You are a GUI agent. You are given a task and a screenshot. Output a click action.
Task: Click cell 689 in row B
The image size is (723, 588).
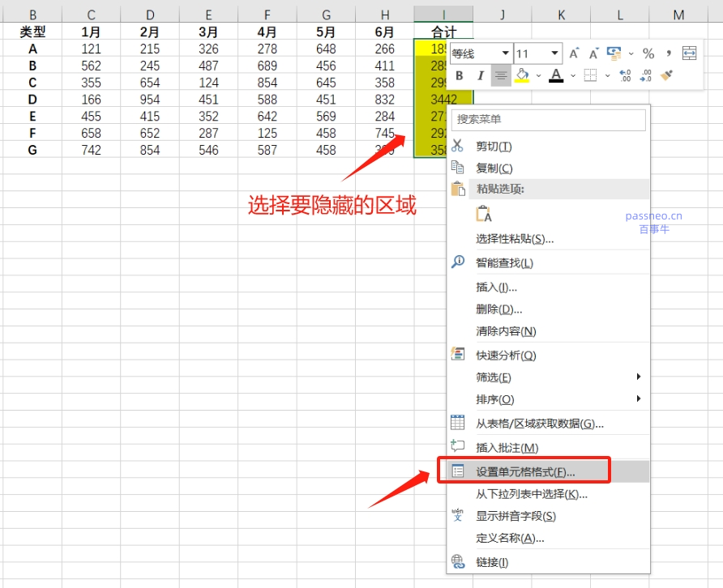(x=267, y=66)
